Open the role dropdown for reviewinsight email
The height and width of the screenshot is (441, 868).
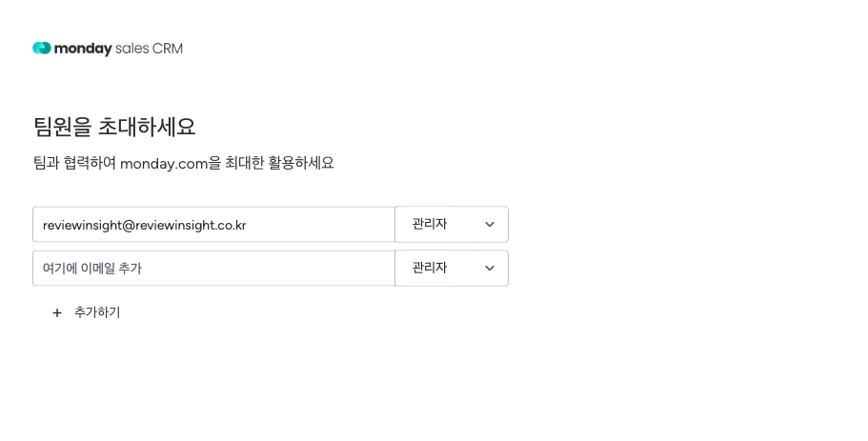click(452, 225)
